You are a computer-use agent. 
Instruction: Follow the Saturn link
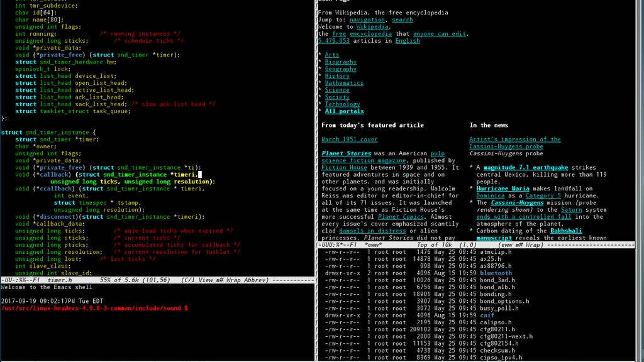point(571,210)
